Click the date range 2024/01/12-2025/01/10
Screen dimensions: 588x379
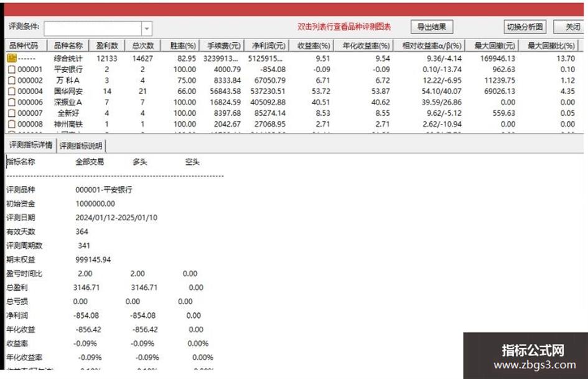point(116,218)
